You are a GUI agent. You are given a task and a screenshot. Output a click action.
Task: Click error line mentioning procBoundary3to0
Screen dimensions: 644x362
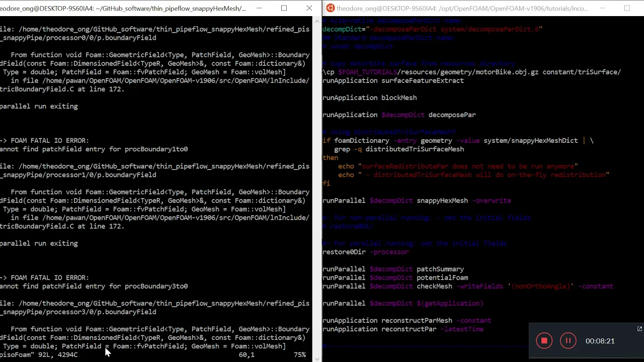point(94,286)
